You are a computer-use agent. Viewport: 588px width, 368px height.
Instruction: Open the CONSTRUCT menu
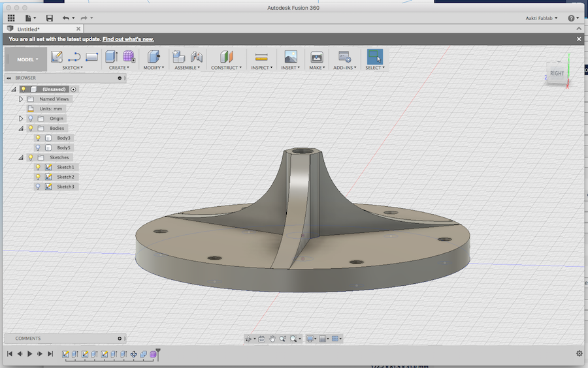pos(226,68)
